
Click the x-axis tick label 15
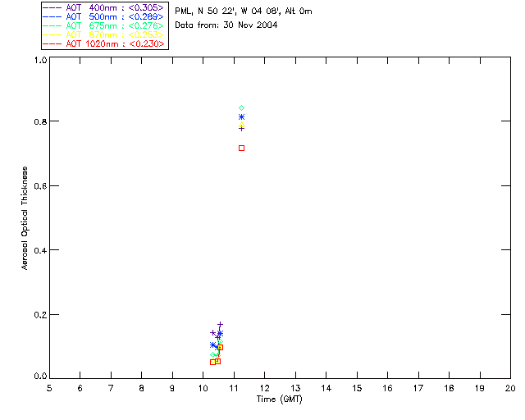(357, 388)
